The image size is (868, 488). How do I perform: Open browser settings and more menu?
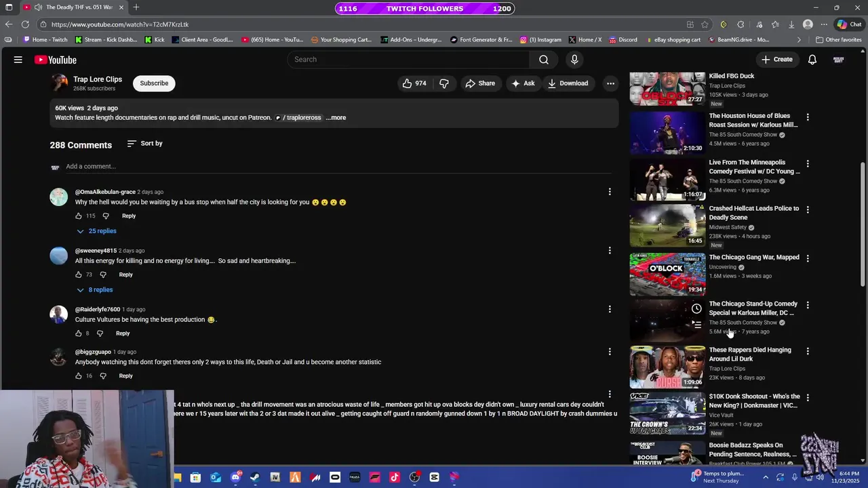point(824,24)
